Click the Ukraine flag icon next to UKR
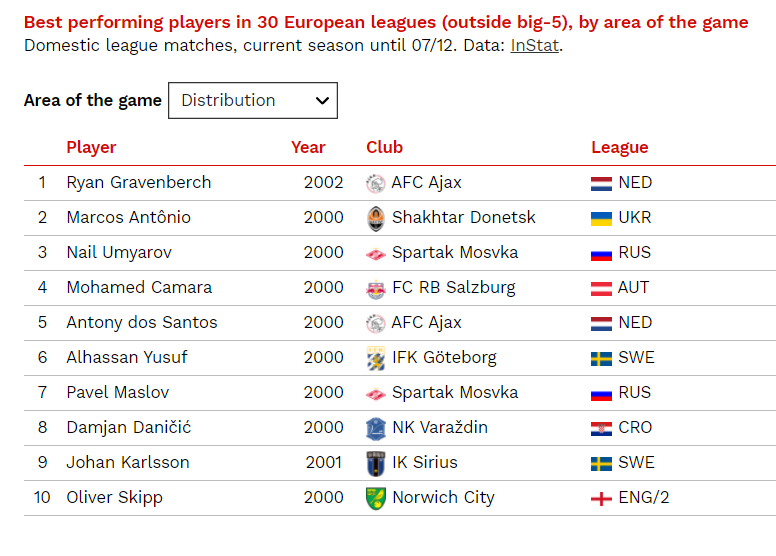 click(x=601, y=218)
